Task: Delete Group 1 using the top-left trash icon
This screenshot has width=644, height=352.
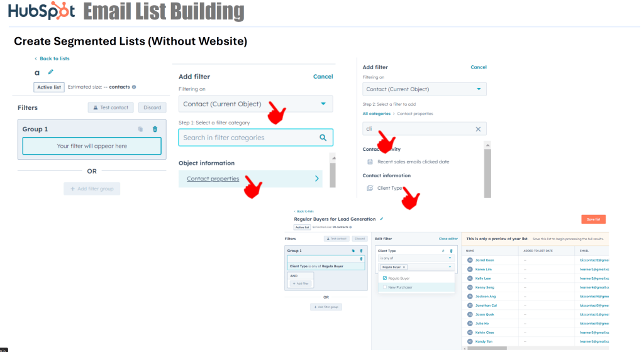Action: click(155, 129)
